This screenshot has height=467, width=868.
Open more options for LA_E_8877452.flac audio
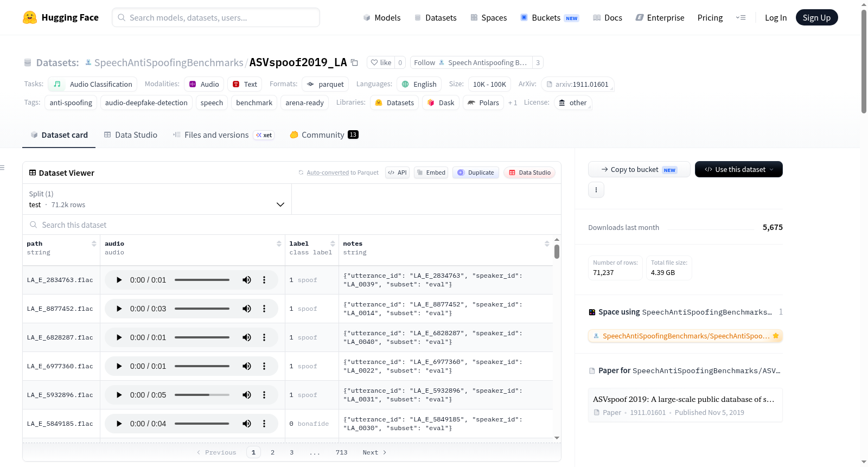pyautogui.click(x=264, y=309)
